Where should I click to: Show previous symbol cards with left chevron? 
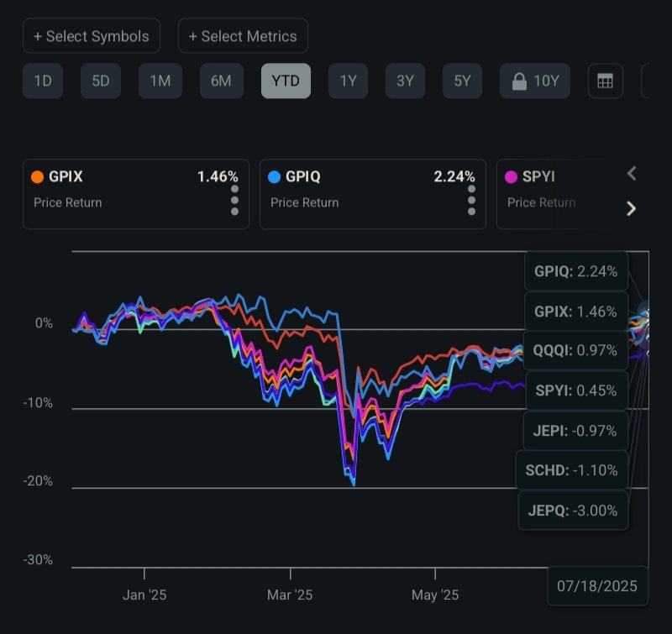pos(632,174)
